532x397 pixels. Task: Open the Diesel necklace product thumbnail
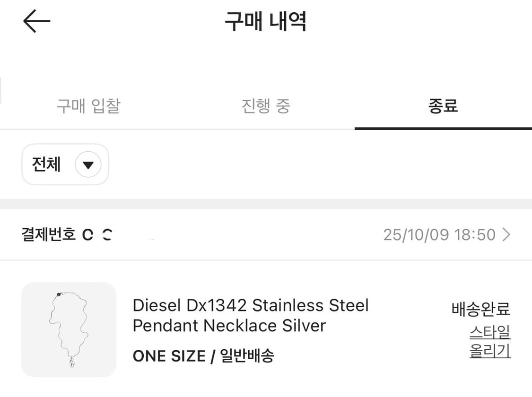pos(69,329)
